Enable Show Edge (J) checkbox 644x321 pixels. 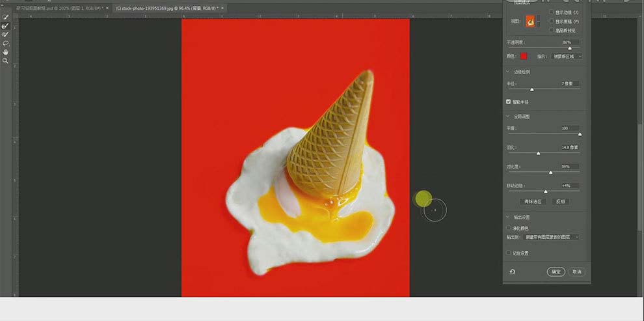552,12
